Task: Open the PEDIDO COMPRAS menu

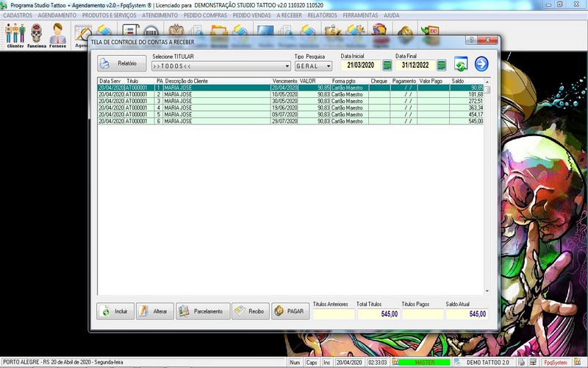Action: pyautogui.click(x=205, y=15)
